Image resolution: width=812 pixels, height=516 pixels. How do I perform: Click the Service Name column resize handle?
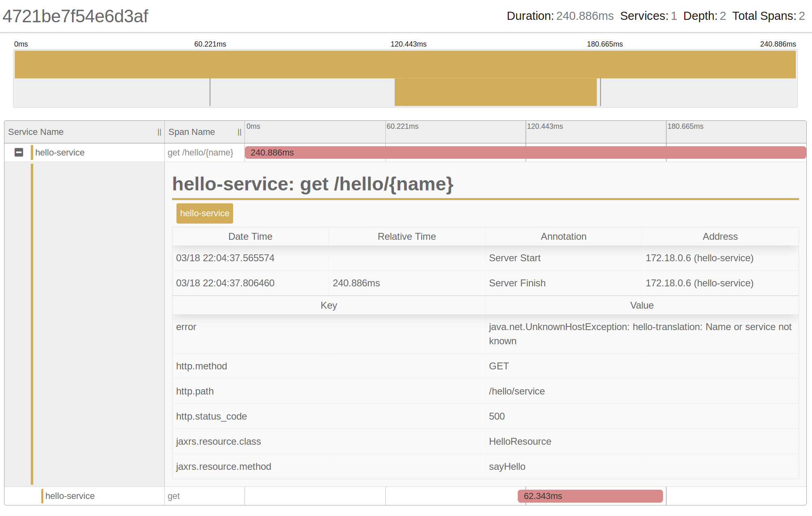point(159,132)
